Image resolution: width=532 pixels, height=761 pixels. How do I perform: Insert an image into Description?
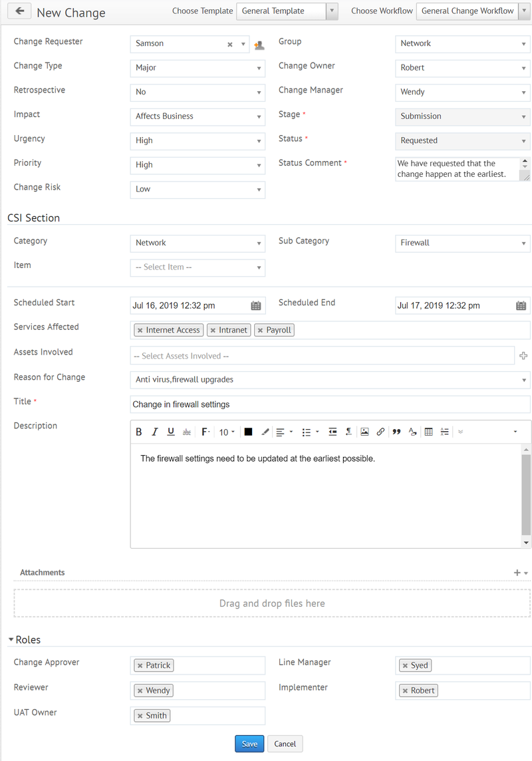coord(364,432)
